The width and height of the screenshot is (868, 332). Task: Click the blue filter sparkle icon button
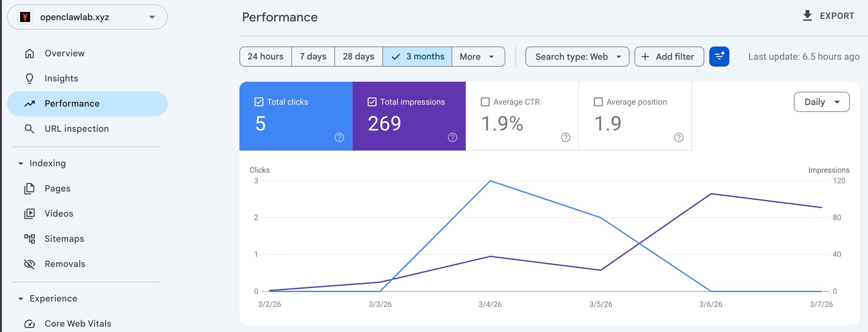pos(719,57)
